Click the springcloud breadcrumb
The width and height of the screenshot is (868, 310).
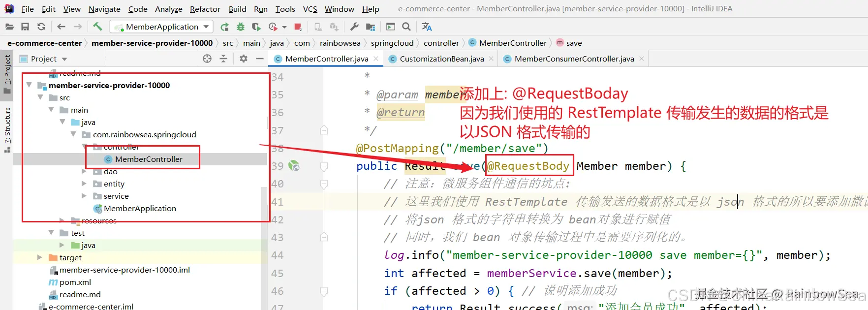392,43
